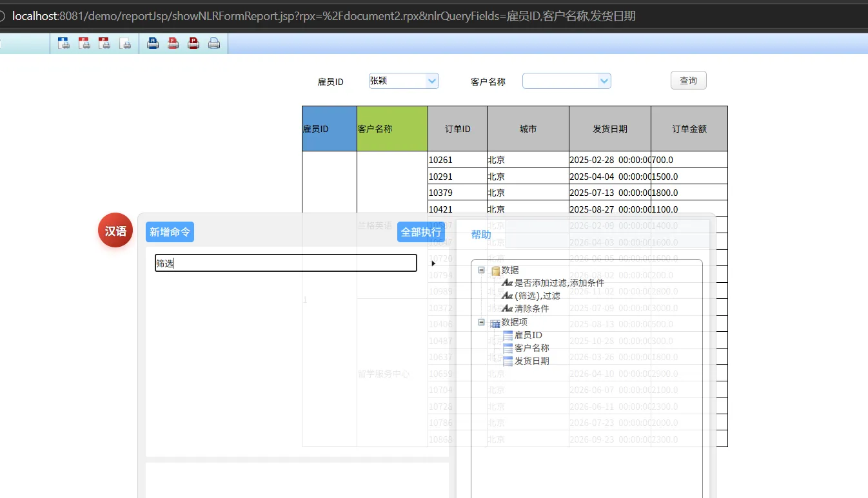Click the amount cell 1800.0 in row 10379
868x498 pixels.
coord(689,193)
